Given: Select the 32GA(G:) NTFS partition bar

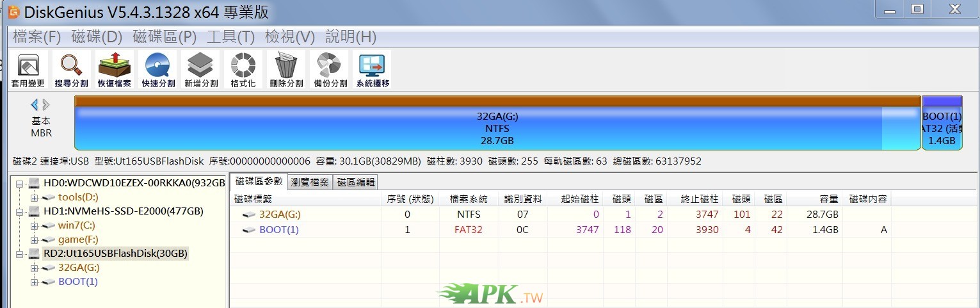Looking at the screenshot, I should point(497,123).
